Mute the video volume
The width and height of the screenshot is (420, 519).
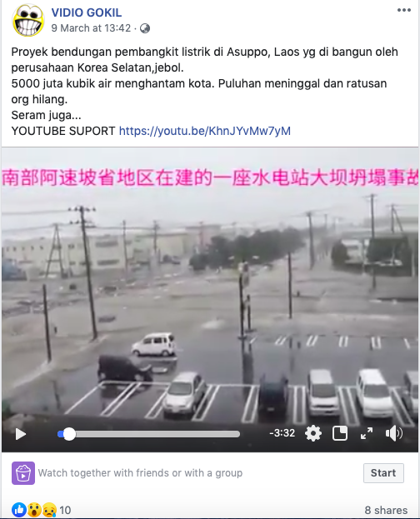point(394,433)
